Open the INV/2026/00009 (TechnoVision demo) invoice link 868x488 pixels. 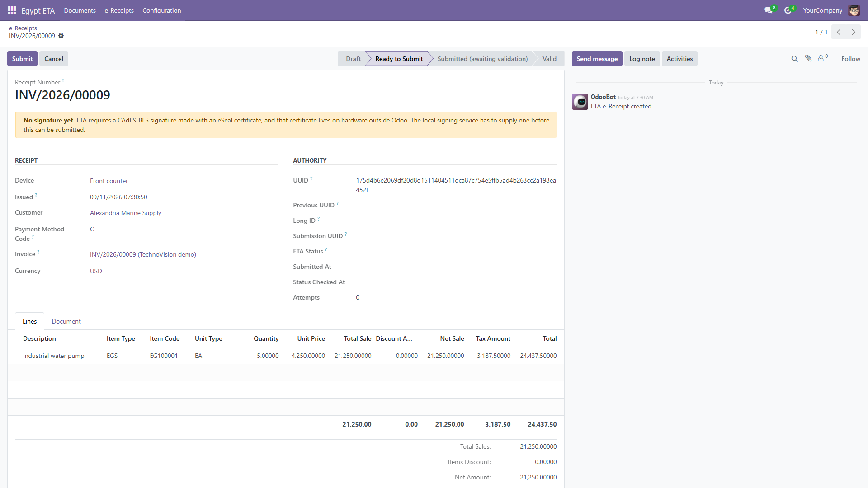coord(143,254)
